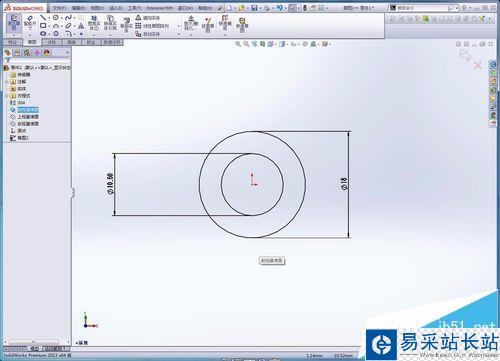Open the 文件(F) menu
500x361 pixels.
pos(59,7)
